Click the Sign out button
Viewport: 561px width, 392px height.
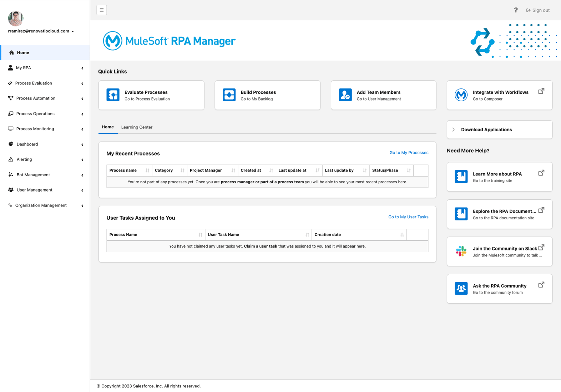(537, 10)
